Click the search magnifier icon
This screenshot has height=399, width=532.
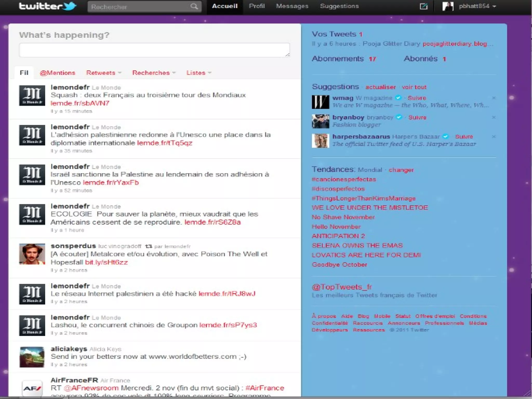point(194,6)
